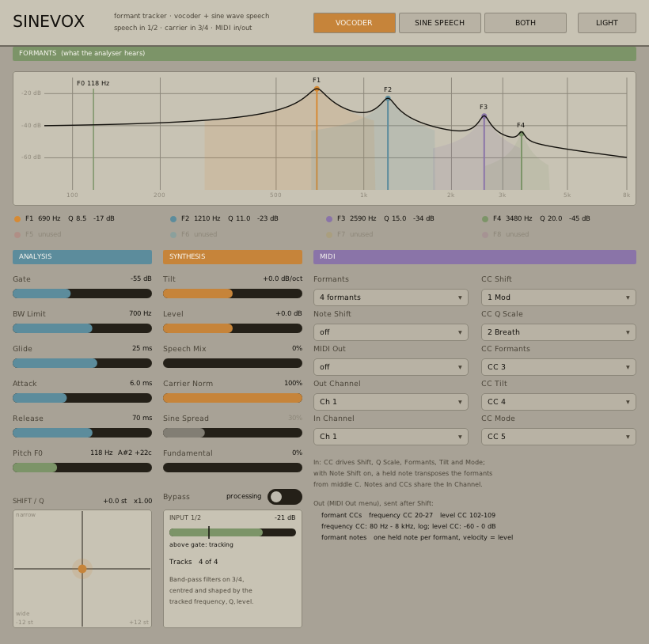Click the F4 peak marker on graph
Image resolution: width=649 pixels, height=644 pixels.
522,134
